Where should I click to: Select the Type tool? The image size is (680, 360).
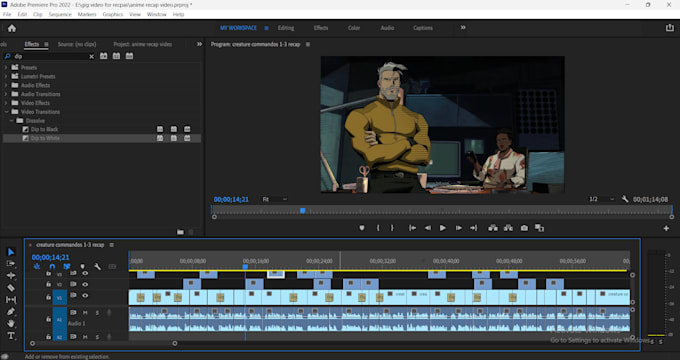(x=11, y=336)
